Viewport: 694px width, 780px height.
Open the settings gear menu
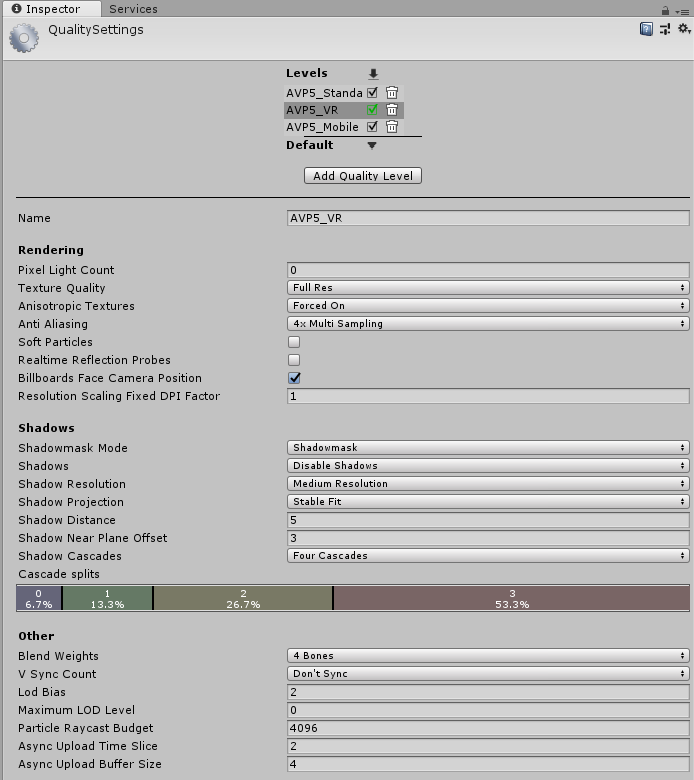pos(685,29)
